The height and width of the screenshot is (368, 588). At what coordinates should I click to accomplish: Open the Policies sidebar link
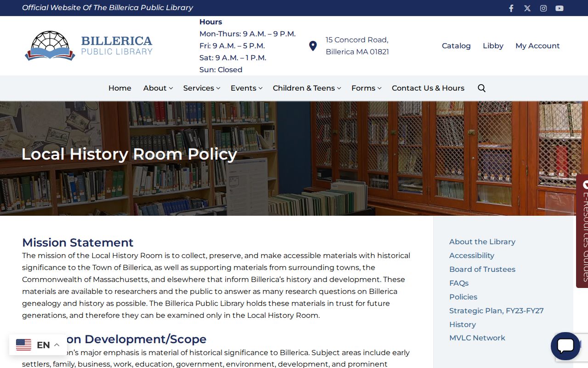pyautogui.click(x=463, y=297)
